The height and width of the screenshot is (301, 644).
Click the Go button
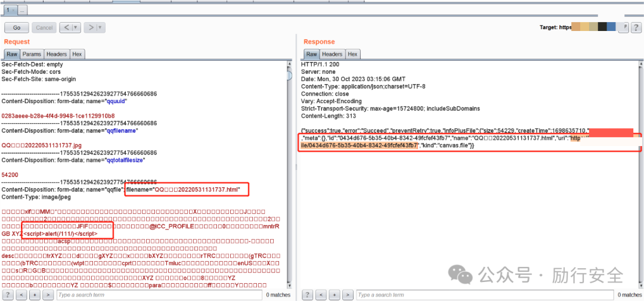coord(17,27)
